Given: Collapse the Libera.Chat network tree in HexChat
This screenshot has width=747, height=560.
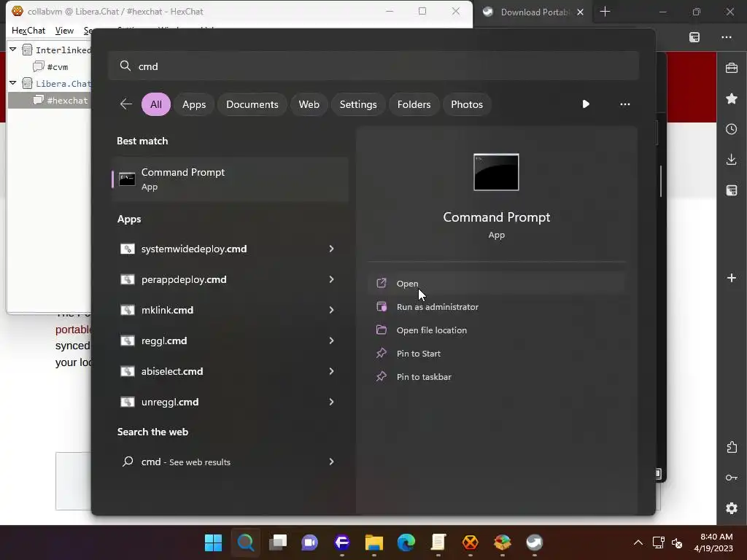Looking at the screenshot, I should (13, 83).
